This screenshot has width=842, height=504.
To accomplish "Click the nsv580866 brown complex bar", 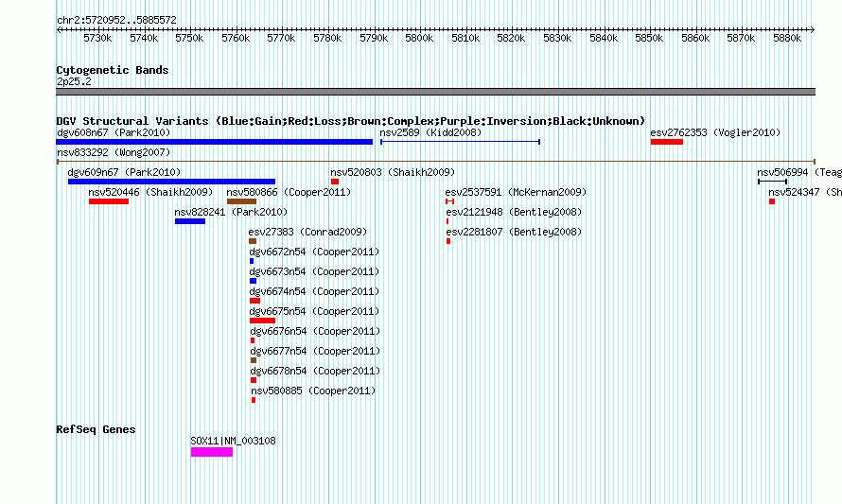I will click(241, 201).
